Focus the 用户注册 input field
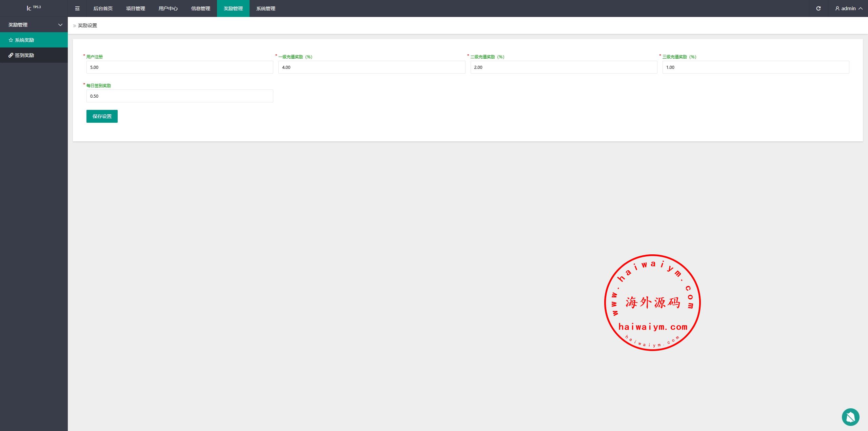This screenshot has height=431, width=868. coord(180,67)
